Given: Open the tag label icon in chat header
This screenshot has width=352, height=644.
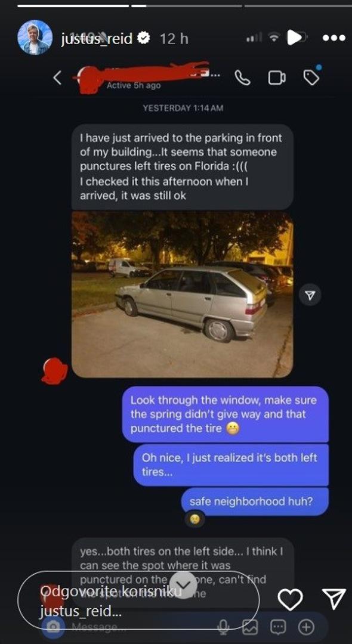Looking at the screenshot, I should [x=312, y=76].
